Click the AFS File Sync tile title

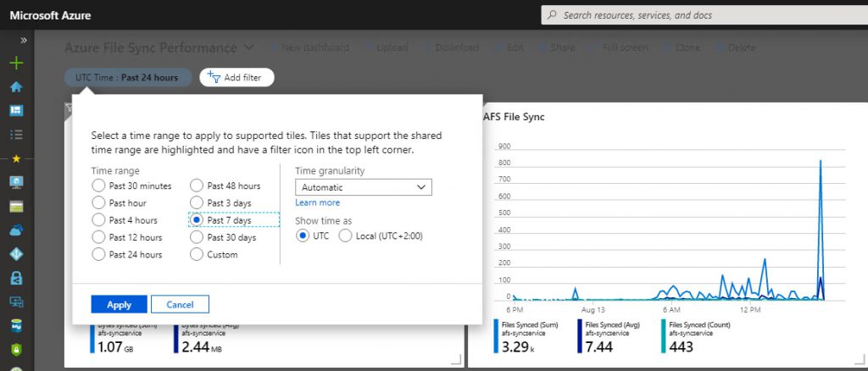click(x=514, y=117)
